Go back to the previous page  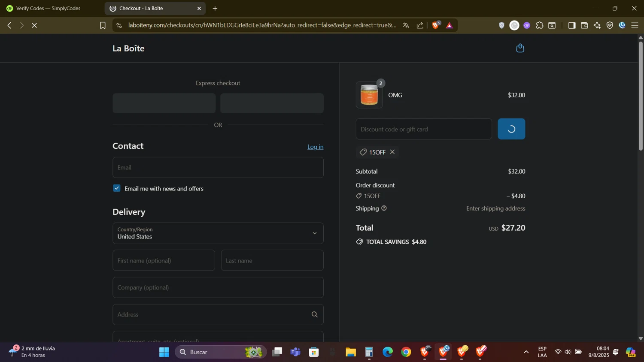tap(9, 25)
